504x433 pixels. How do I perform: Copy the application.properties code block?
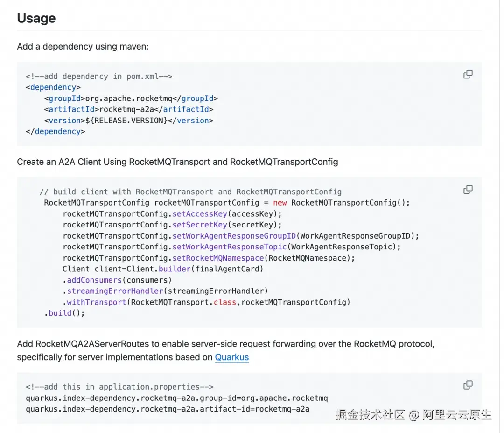point(468,385)
